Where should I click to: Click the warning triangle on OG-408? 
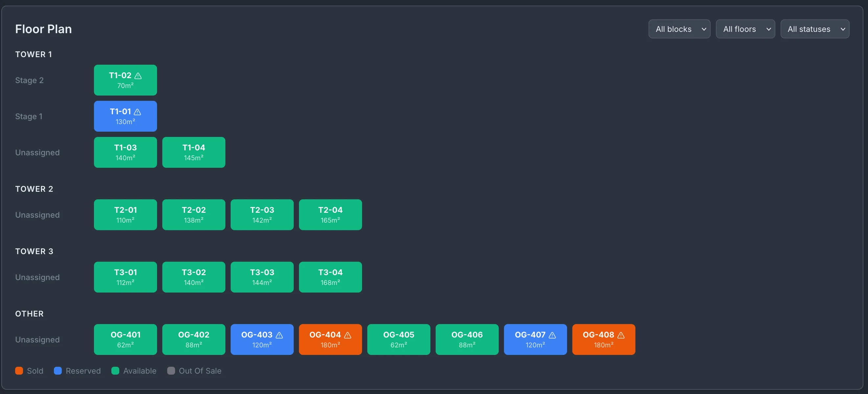[x=621, y=335]
